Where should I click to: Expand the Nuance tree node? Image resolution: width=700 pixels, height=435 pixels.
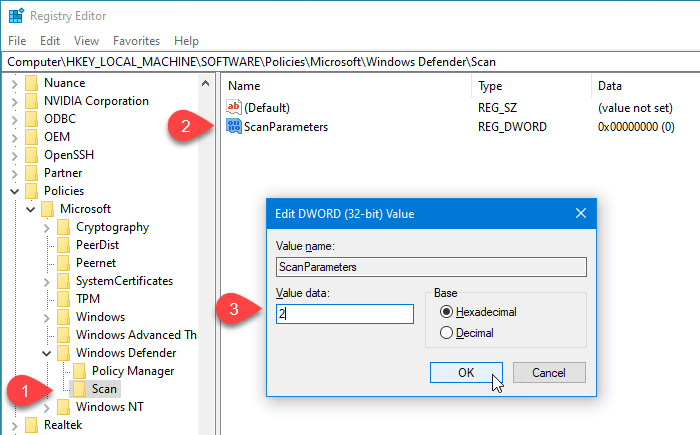point(14,84)
